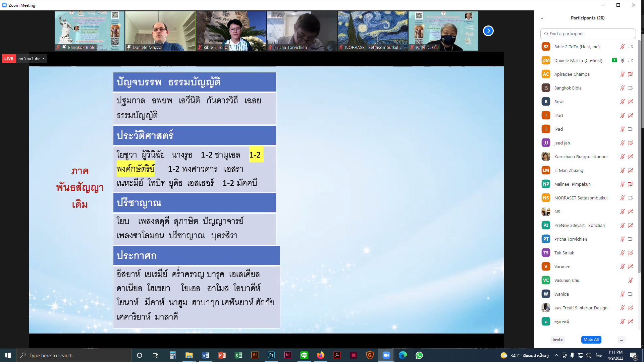
Task: Unmute ครูดารณี participant microphone
Action: click(622, 321)
